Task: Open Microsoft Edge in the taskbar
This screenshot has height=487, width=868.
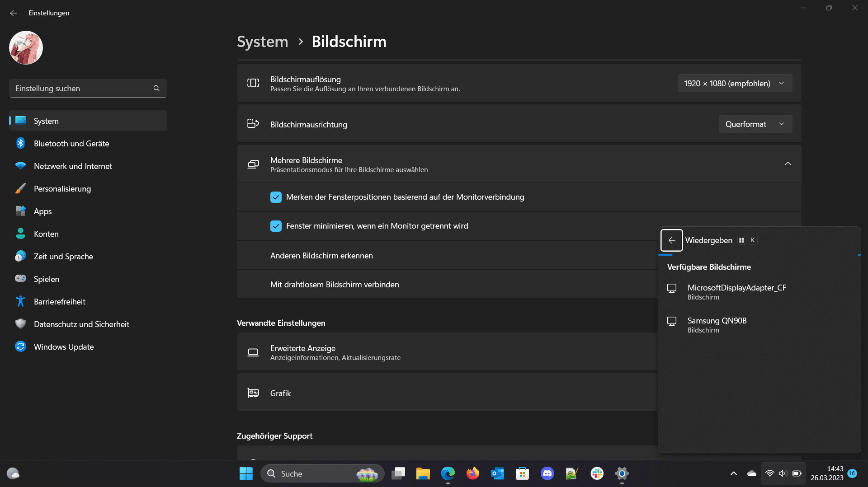Action: 448,473
